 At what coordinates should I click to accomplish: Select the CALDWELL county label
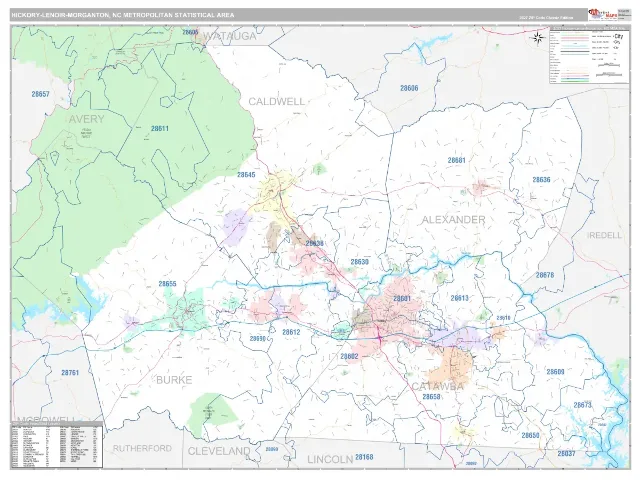pos(277,102)
